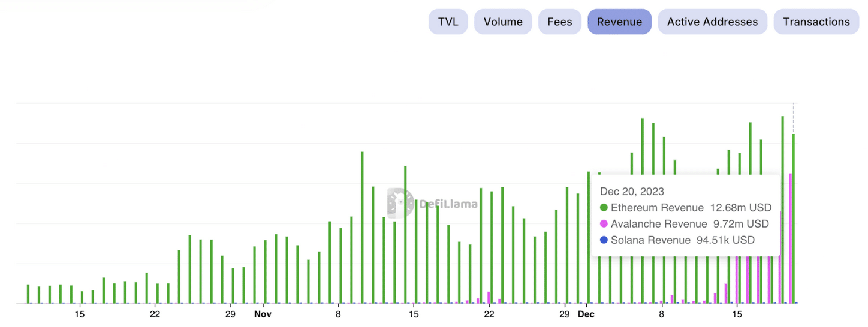Click the green Ethereum bar for Dec 20

point(794,219)
